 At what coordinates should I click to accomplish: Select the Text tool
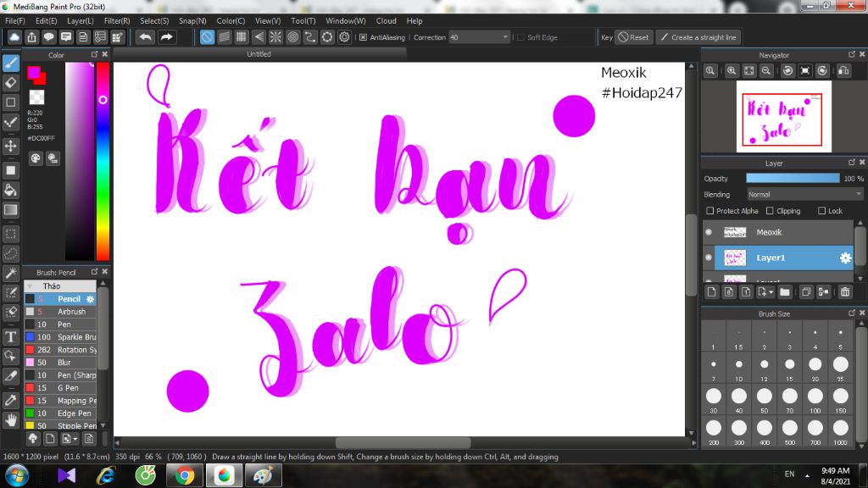point(10,336)
